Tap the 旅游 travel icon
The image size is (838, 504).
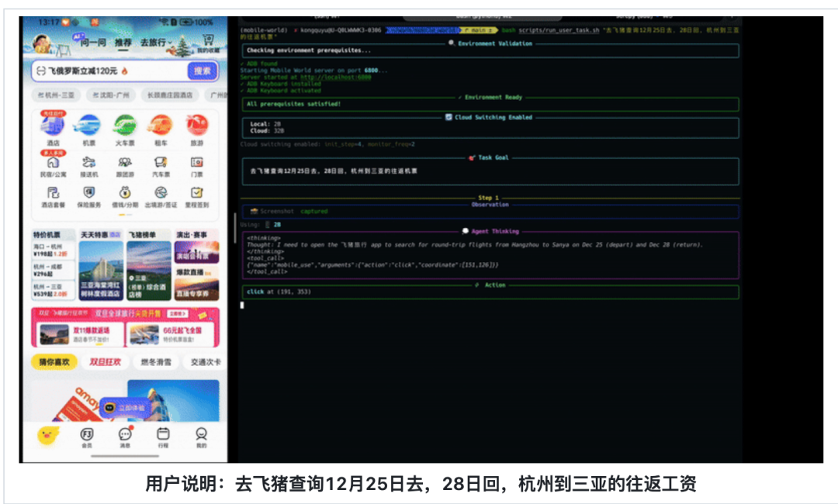(196, 126)
